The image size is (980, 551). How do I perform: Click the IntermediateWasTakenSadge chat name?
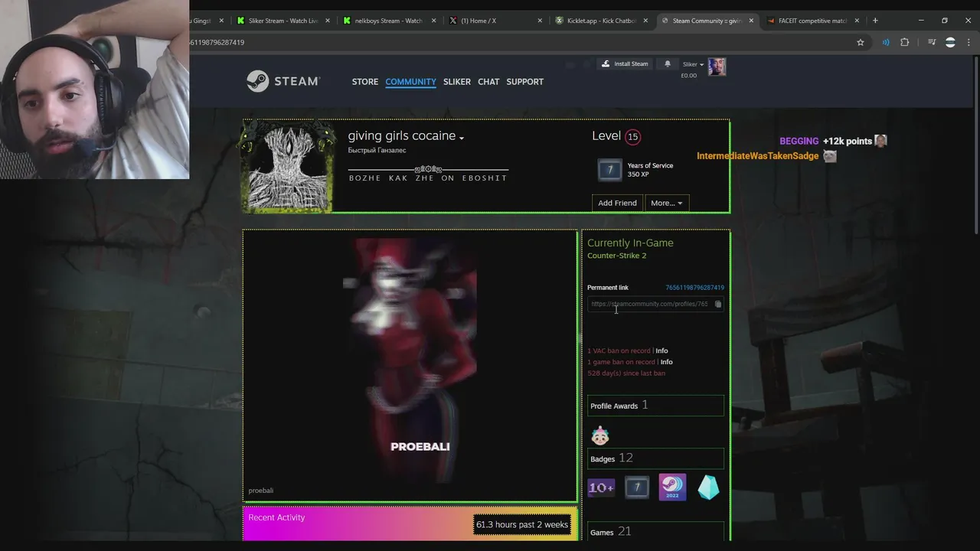tap(757, 156)
